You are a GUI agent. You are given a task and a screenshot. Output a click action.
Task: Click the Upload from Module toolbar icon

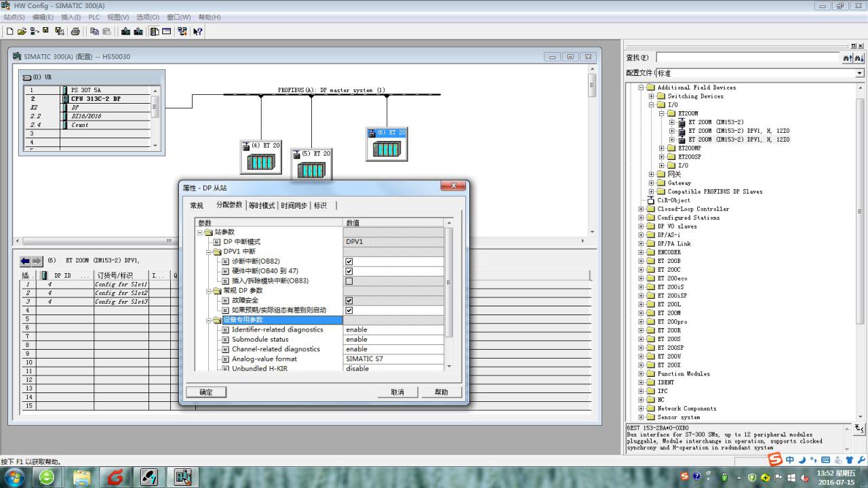tap(138, 31)
